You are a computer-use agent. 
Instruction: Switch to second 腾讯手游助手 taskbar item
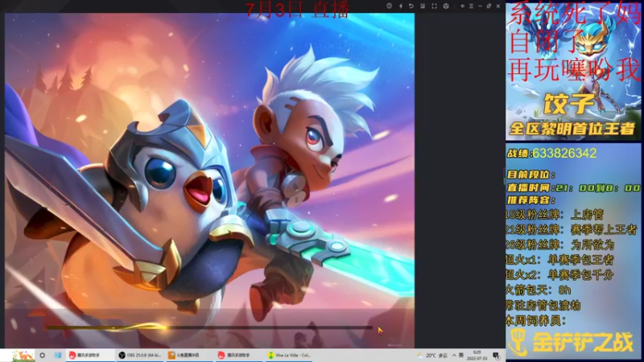pos(238,355)
